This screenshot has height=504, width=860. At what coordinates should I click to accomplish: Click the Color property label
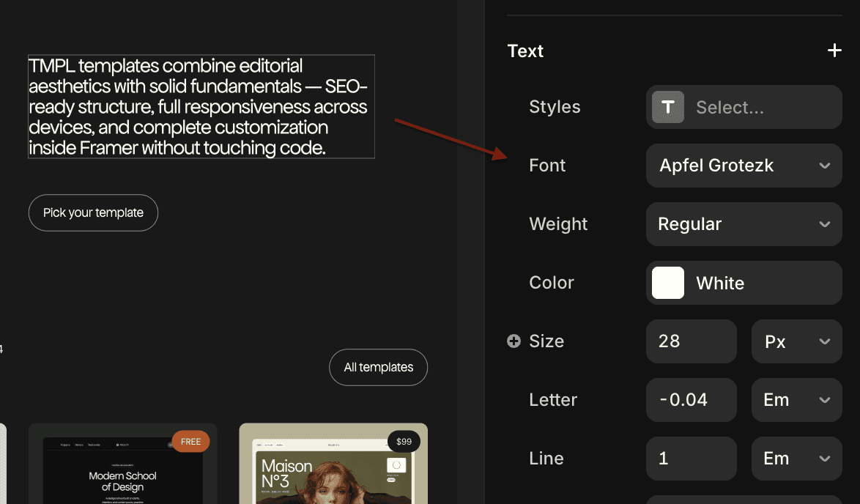pos(552,283)
